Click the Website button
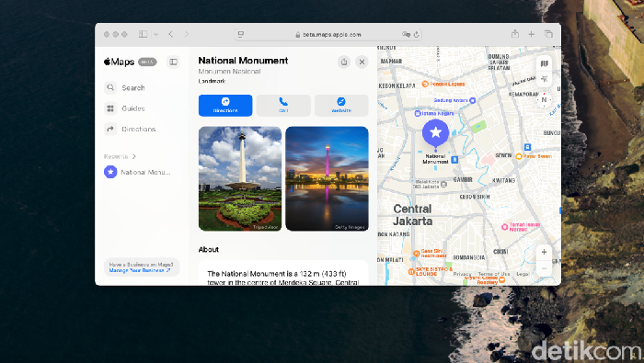The width and height of the screenshot is (644, 363). coord(341,106)
